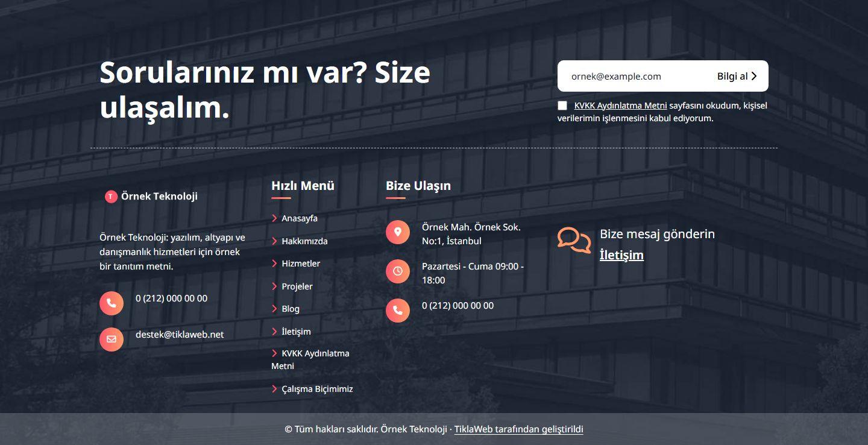Visit the TiklaWeb tarafından geliştirildi link
Viewport: 868px width, 445px height.
pyautogui.click(x=518, y=429)
